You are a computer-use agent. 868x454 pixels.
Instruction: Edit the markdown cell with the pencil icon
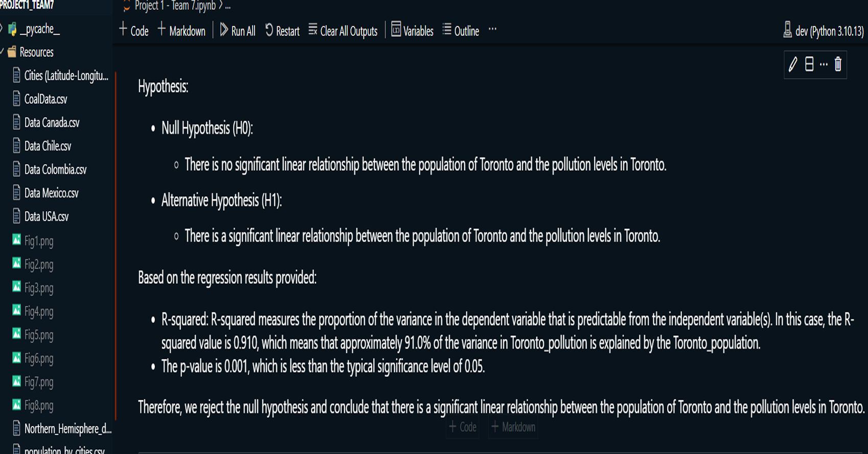click(x=793, y=64)
